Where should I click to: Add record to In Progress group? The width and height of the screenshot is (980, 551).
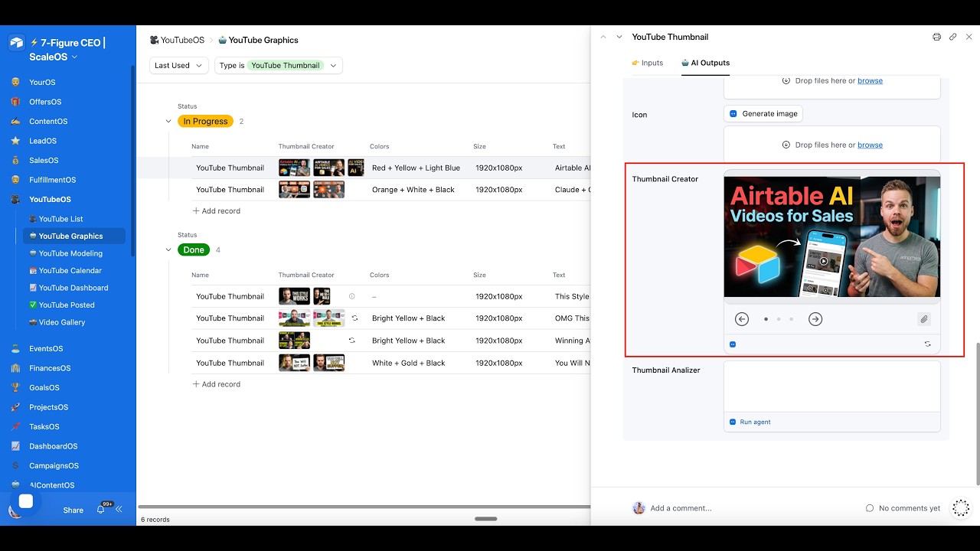216,210
